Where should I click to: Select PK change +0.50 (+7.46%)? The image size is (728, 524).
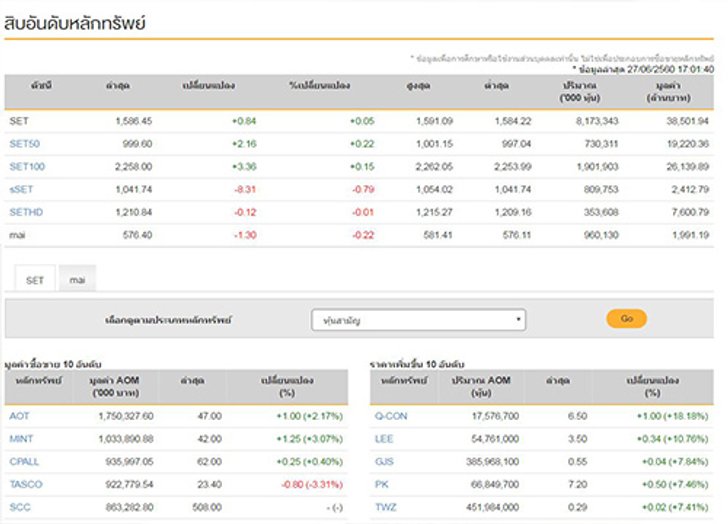click(676, 485)
